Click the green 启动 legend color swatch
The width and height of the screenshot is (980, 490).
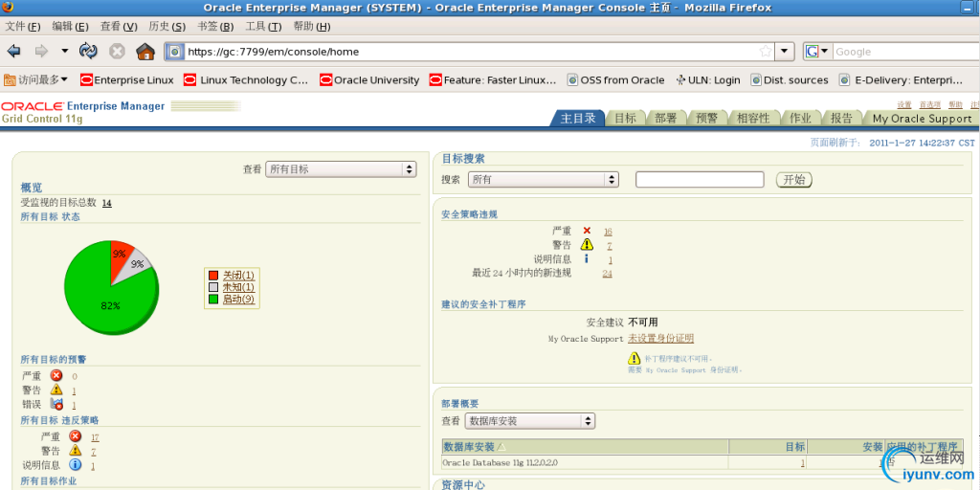tap(213, 299)
